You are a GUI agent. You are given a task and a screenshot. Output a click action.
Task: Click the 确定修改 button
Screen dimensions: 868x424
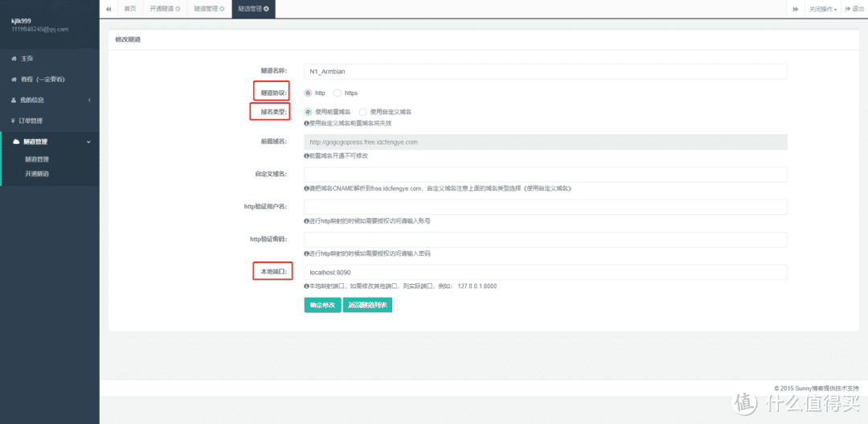[x=323, y=306]
